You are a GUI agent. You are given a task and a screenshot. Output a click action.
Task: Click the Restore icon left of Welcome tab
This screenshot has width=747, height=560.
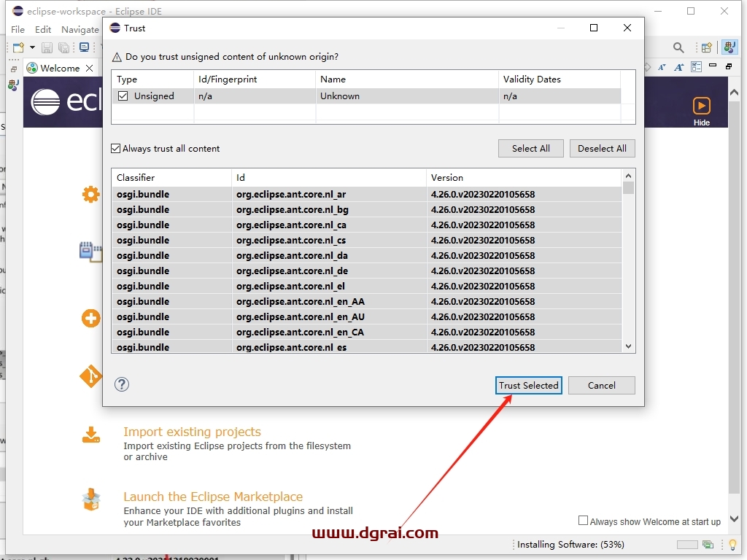coord(14,69)
